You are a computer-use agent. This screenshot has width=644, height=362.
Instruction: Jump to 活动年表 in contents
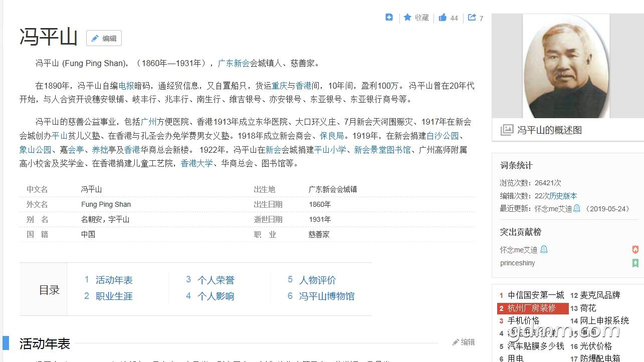tap(114, 280)
